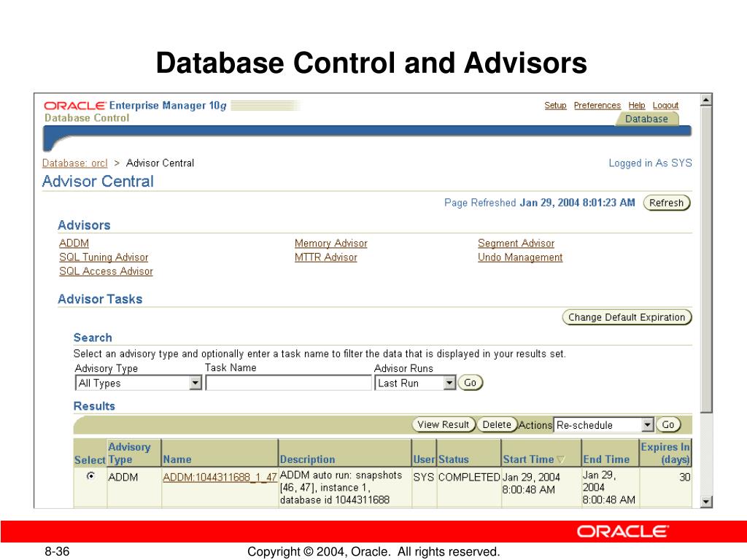Screen dimensions: 747x560
Task: Click the vertical scrollbar thumb
Action: pyautogui.click(x=706, y=259)
